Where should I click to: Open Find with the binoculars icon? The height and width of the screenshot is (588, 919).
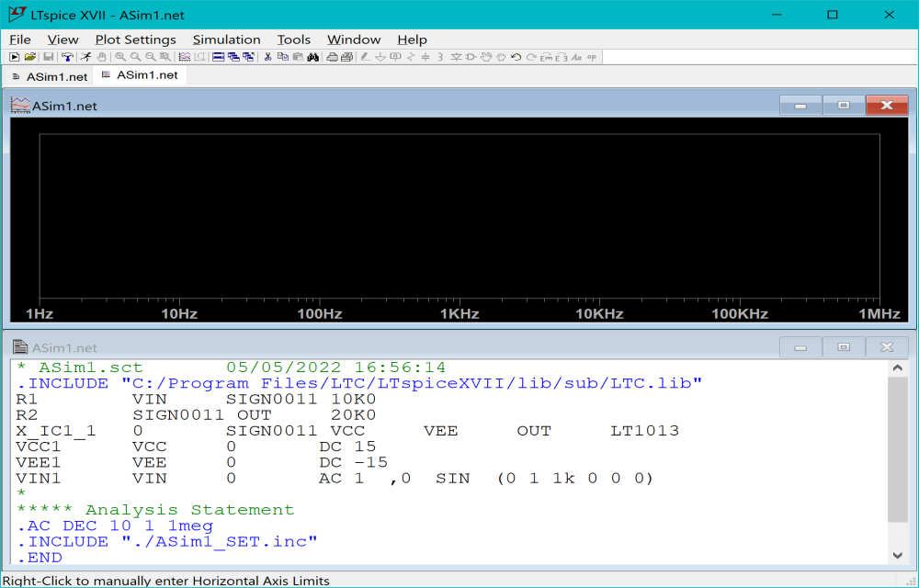point(313,57)
